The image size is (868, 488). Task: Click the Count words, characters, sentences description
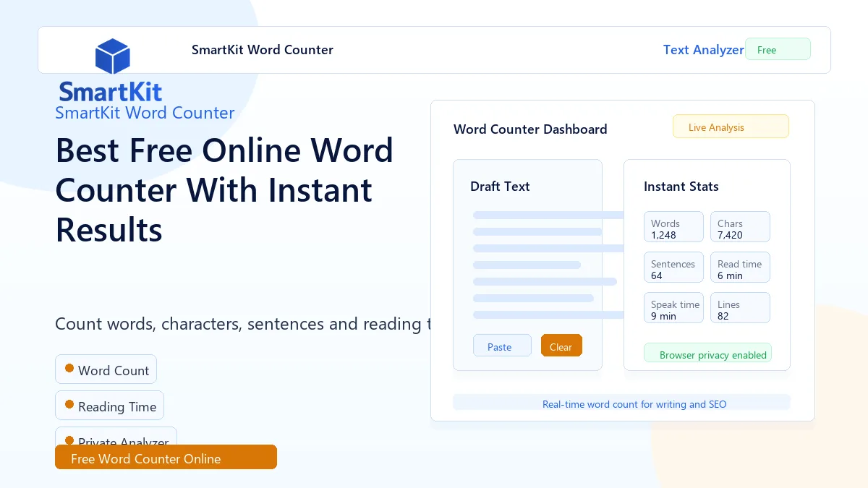pyautogui.click(x=243, y=323)
